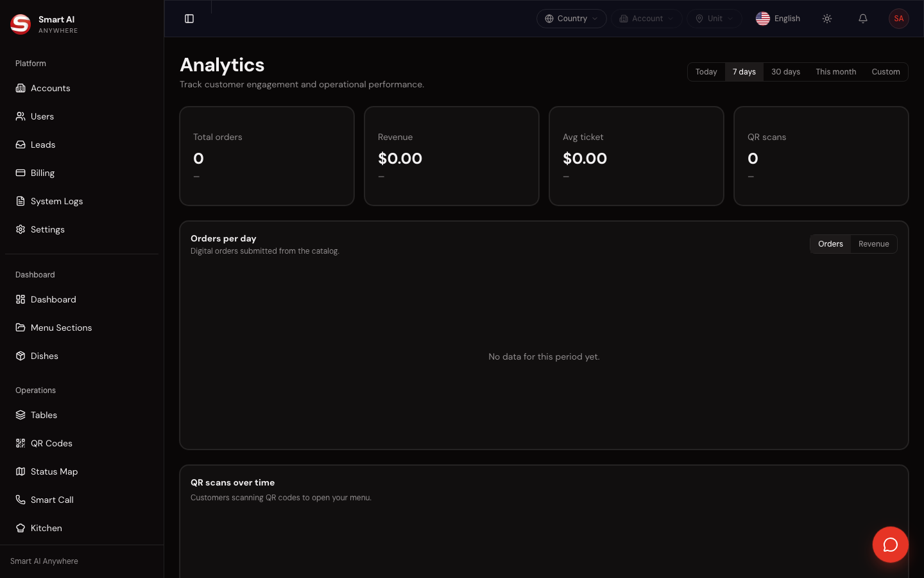
Task: Click the QR scans stat card
Action: click(x=821, y=156)
